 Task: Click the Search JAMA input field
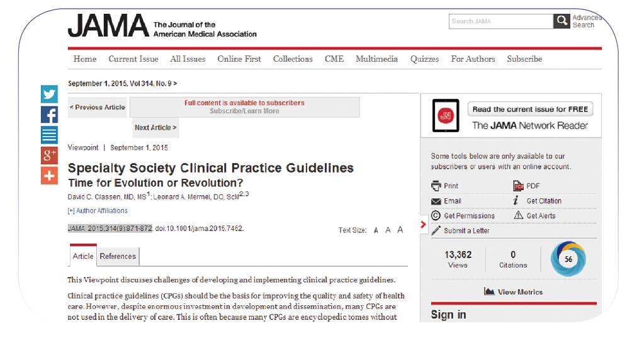tap(500, 21)
